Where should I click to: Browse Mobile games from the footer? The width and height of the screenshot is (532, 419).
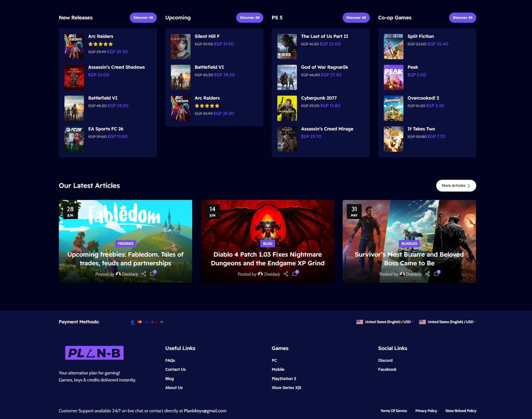pos(278,369)
